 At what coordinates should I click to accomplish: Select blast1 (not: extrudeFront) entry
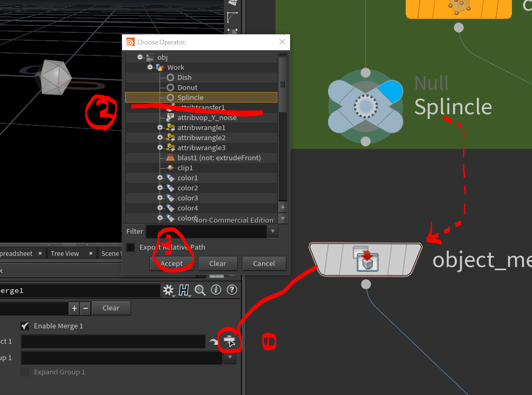click(219, 158)
